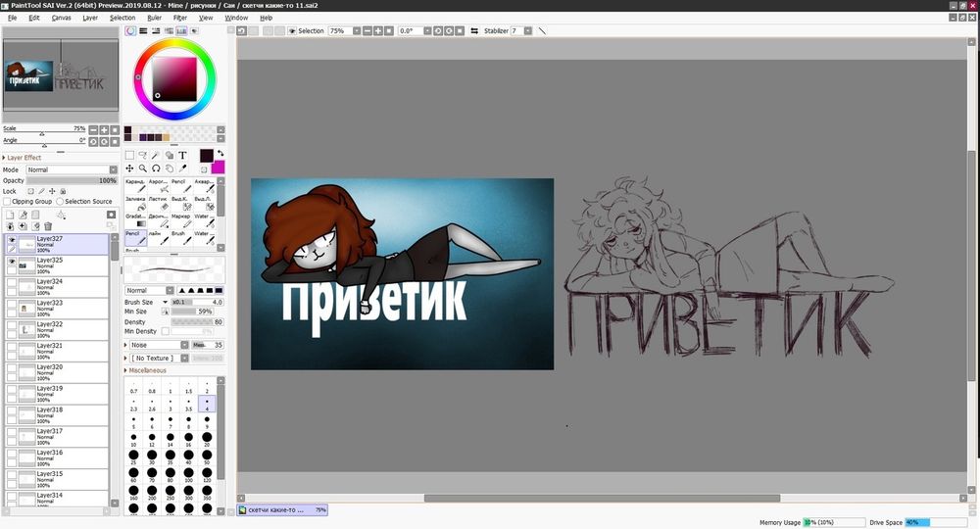
Task: Undo via the toolbar arrow
Action: click(x=241, y=30)
